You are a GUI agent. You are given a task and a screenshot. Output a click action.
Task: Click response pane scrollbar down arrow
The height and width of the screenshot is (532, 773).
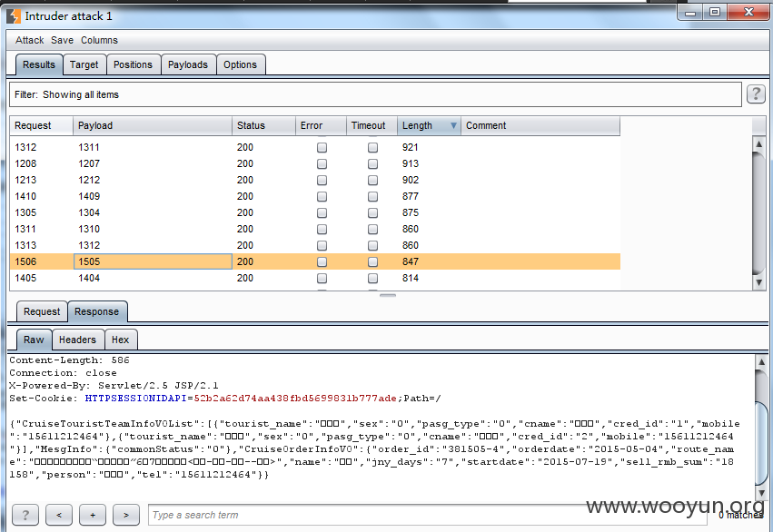pyautogui.click(x=761, y=493)
